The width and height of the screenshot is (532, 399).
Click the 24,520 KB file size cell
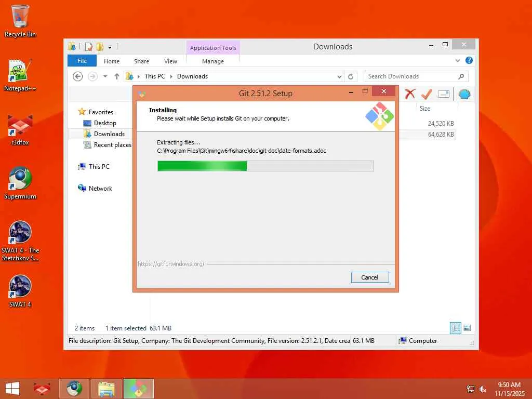[441, 124]
